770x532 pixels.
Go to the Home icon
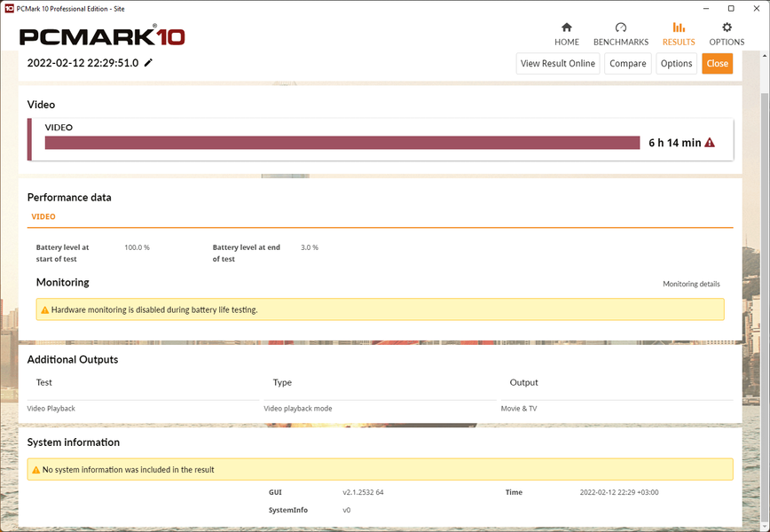pos(567,27)
